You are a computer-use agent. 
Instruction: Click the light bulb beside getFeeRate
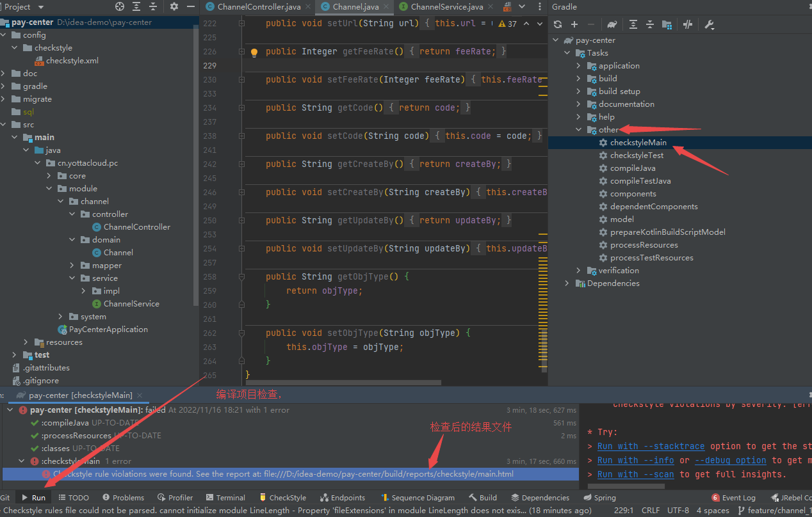[x=254, y=52]
